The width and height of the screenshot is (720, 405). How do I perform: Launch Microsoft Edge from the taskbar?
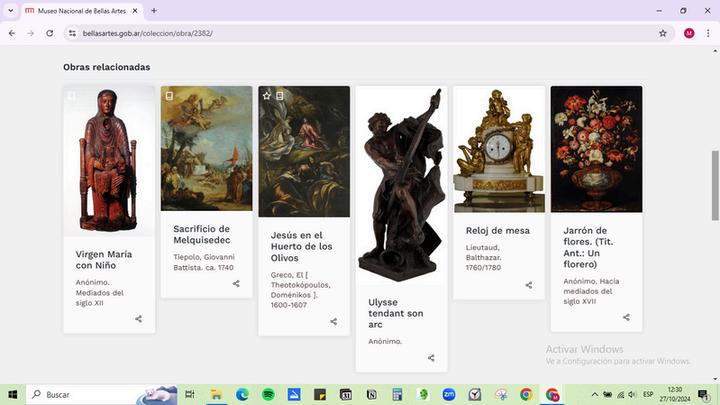pyautogui.click(x=242, y=394)
